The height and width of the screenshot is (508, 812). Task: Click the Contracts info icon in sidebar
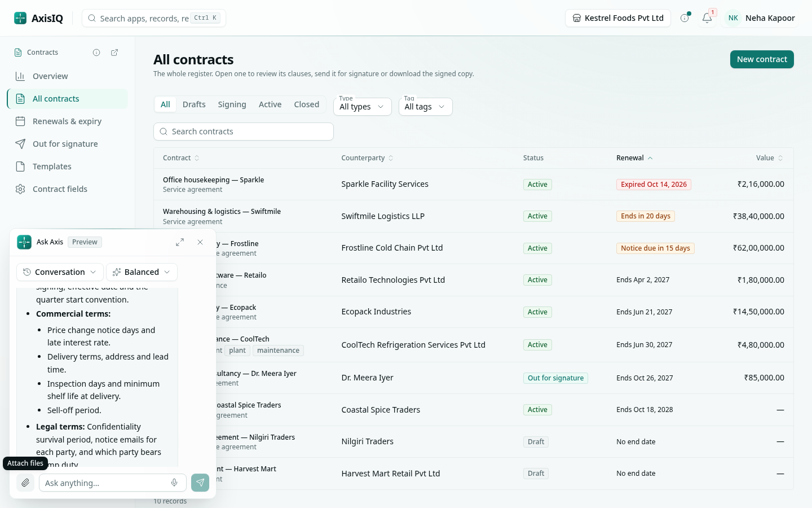pyautogui.click(x=96, y=52)
